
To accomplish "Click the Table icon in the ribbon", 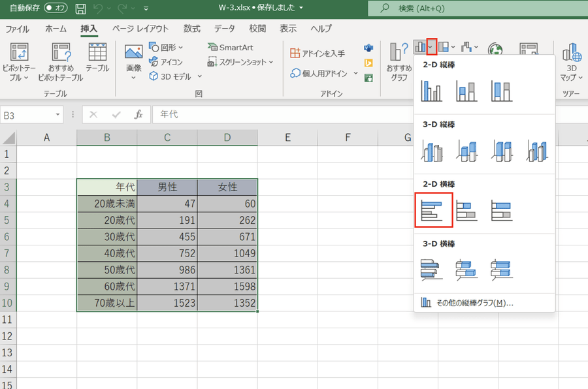I will 97,57.
